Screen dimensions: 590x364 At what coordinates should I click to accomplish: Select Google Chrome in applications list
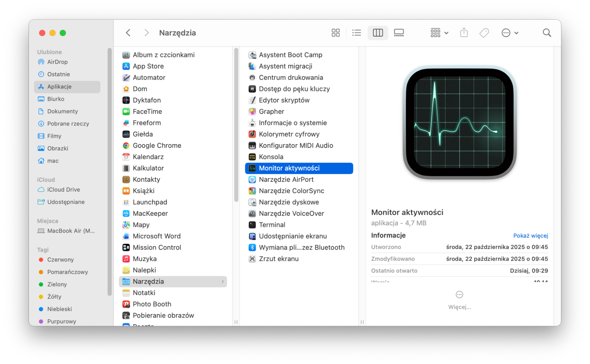173,146
